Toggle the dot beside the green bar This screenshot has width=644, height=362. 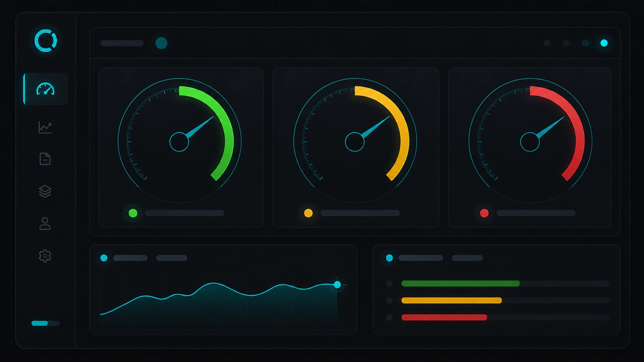click(389, 284)
